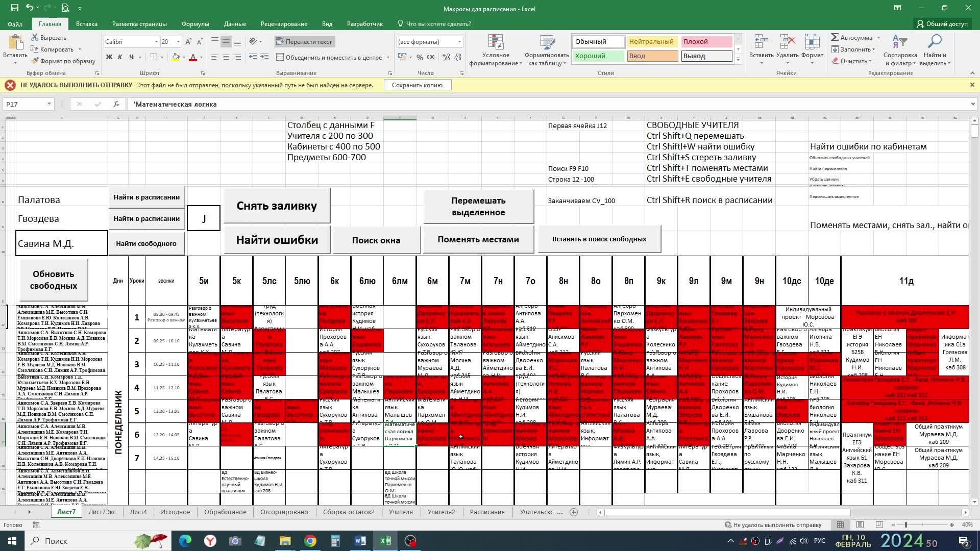
Task: Click the AutoSum Автосумма icon
Action: point(835,38)
